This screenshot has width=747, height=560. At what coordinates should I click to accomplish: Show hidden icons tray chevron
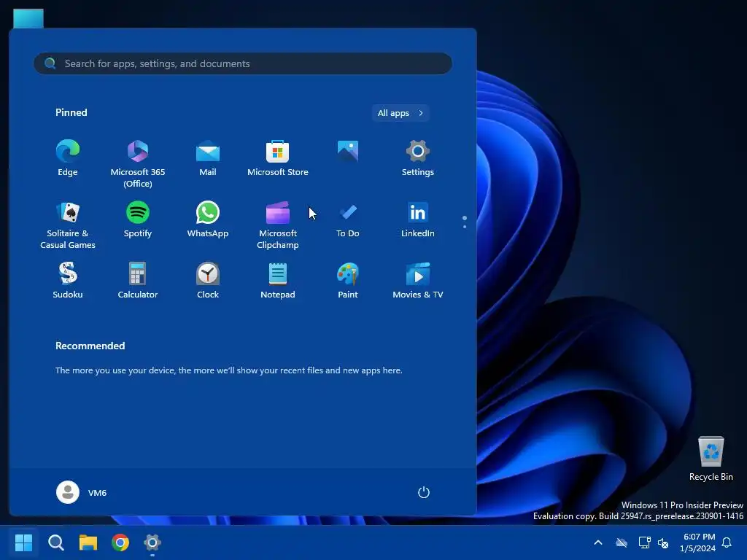pos(598,542)
